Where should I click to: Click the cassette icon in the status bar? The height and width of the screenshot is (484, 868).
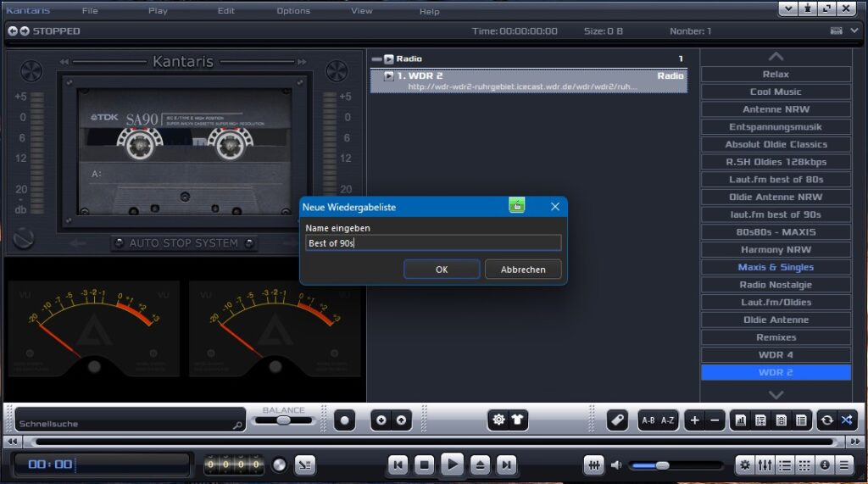[837, 31]
